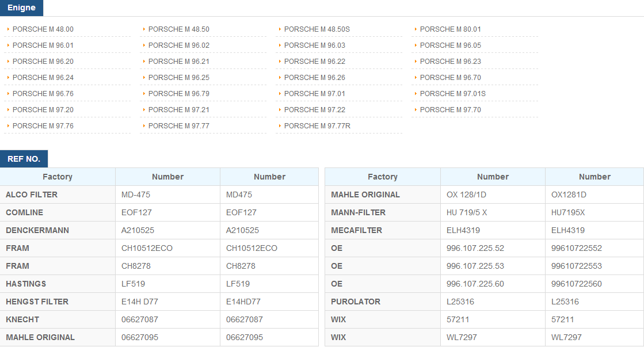Screen dimensions: 644x347
Task: View PORSCHE M 96.25 engine
Action: pyautogui.click(x=178, y=78)
